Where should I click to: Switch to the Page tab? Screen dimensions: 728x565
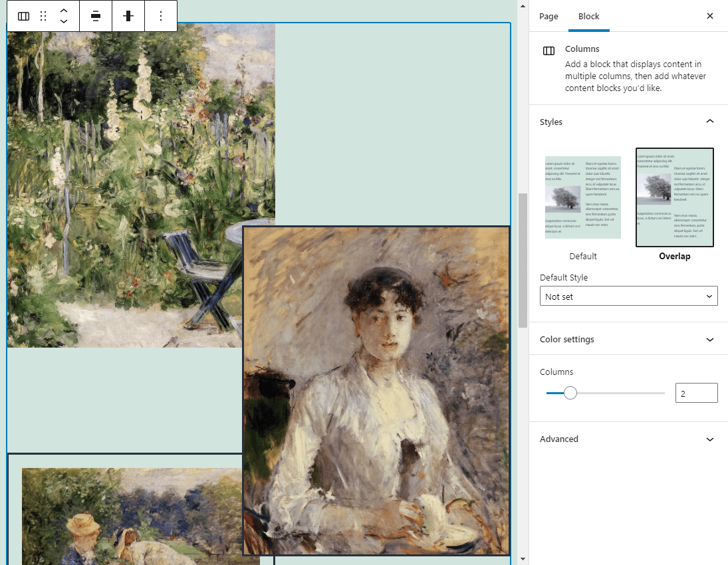(x=548, y=17)
